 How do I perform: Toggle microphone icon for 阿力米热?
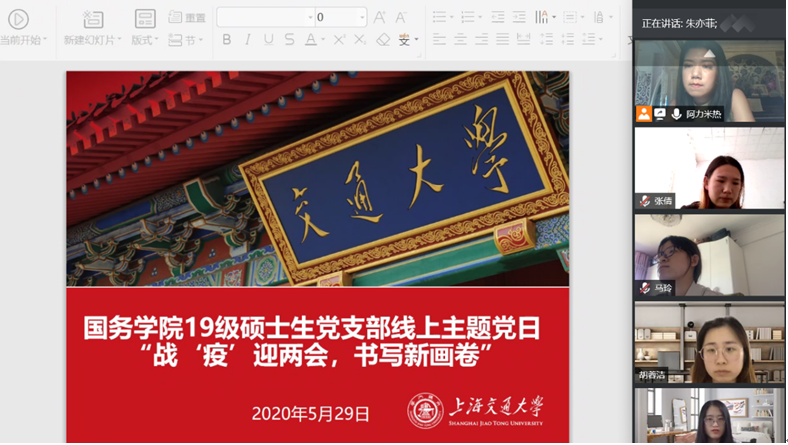(x=676, y=115)
